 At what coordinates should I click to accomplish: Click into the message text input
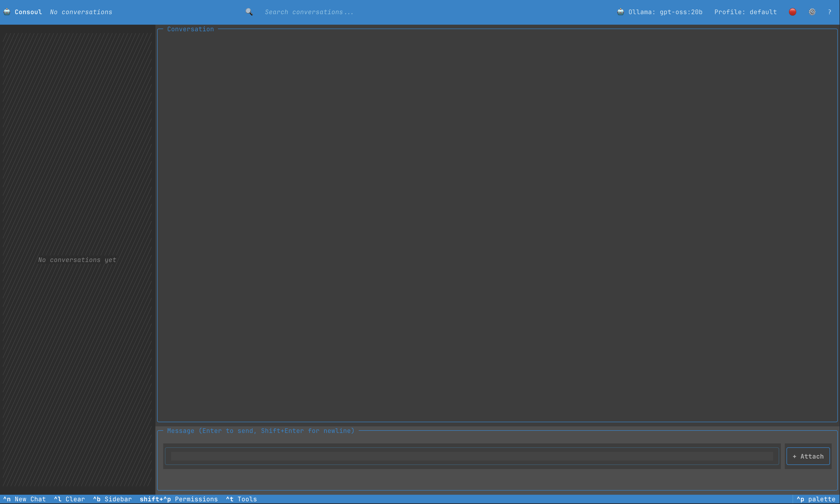point(471,456)
